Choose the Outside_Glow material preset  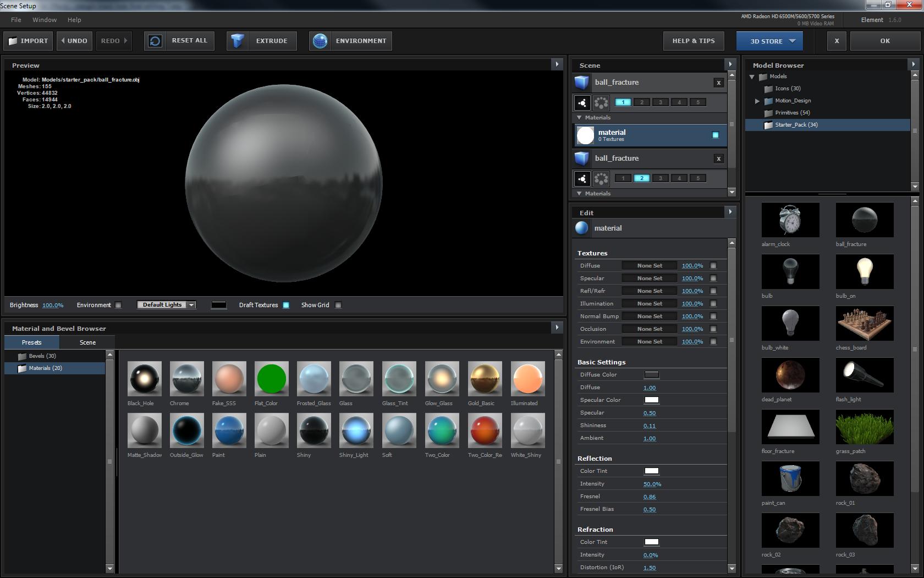tap(187, 430)
